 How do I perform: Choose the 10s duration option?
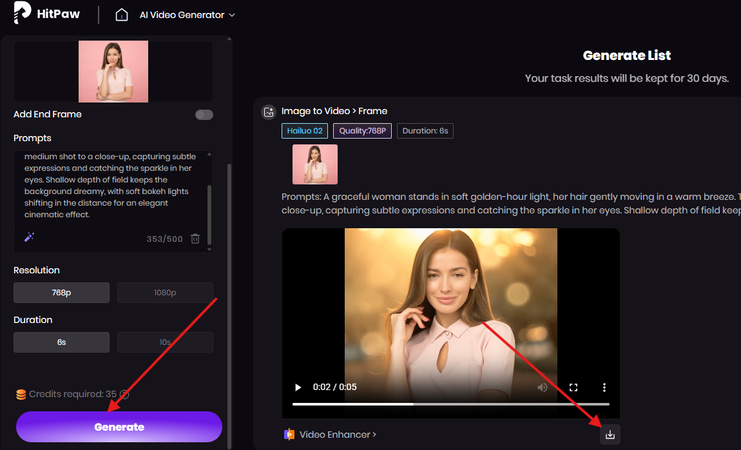[x=165, y=342]
